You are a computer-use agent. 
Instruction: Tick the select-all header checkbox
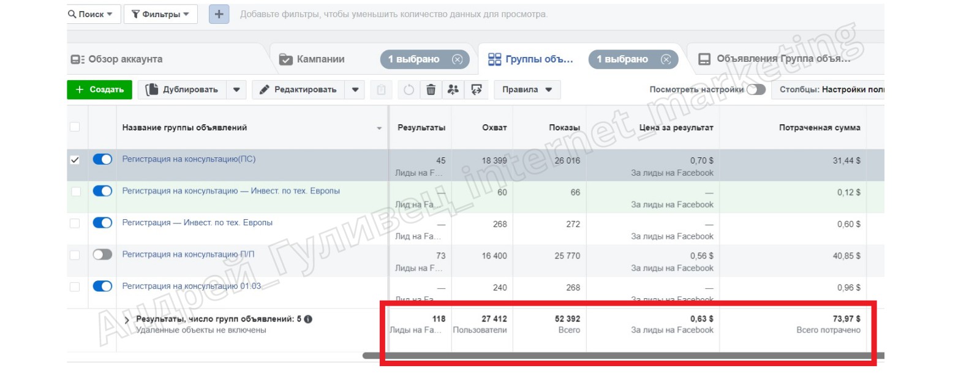point(75,127)
